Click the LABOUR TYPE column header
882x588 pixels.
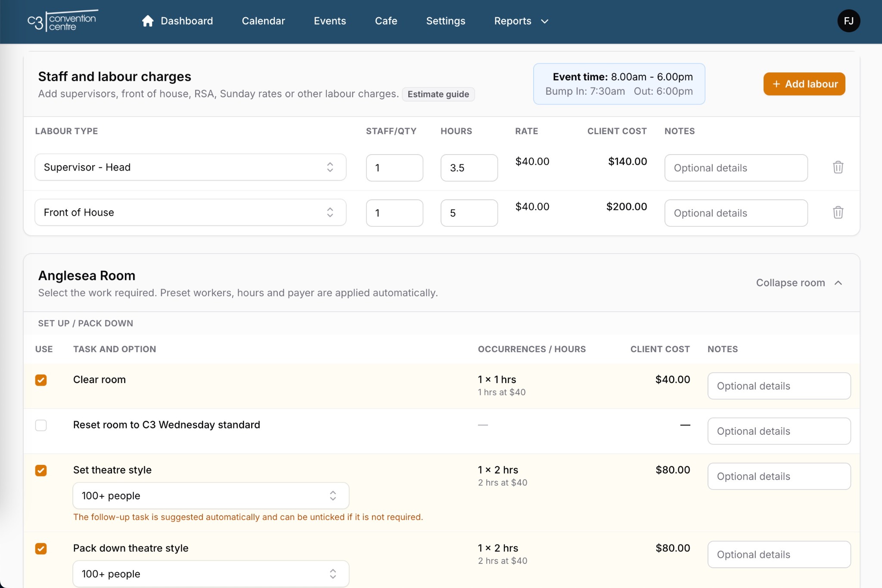pyautogui.click(x=66, y=131)
